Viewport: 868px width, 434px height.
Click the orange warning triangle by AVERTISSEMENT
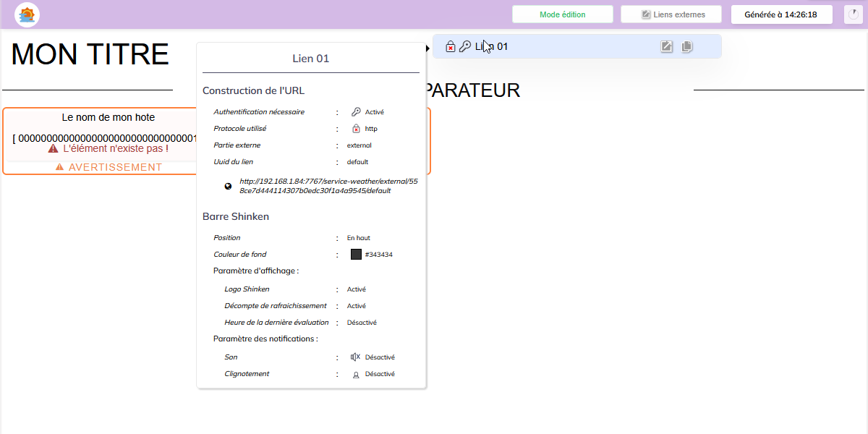(x=59, y=167)
